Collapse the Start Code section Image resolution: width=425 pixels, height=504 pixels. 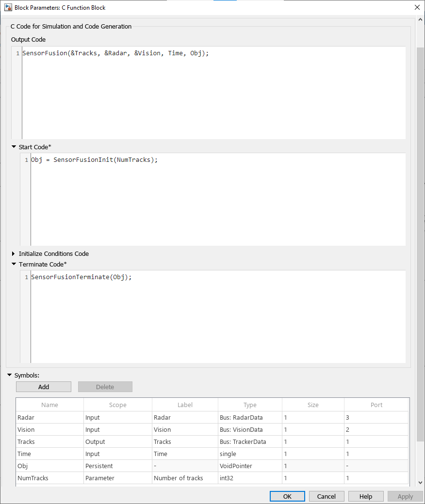14,147
